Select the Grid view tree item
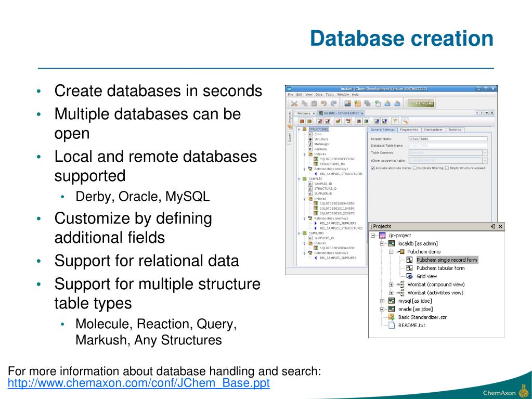The width and height of the screenshot is (532, 399). [x=426, y=276]
